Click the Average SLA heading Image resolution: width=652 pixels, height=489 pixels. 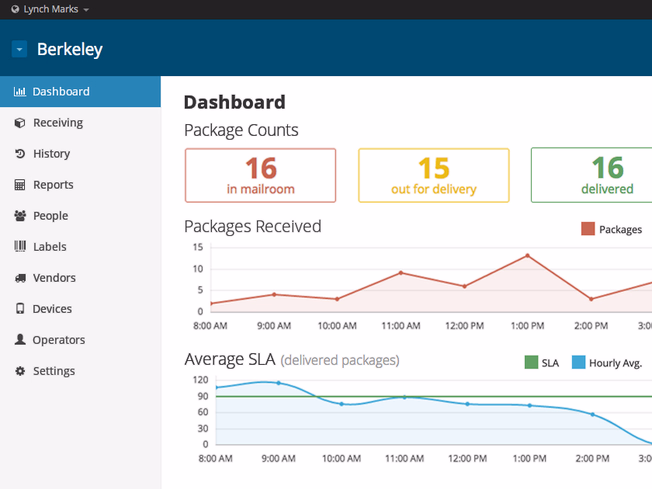[x=230, y=359]
